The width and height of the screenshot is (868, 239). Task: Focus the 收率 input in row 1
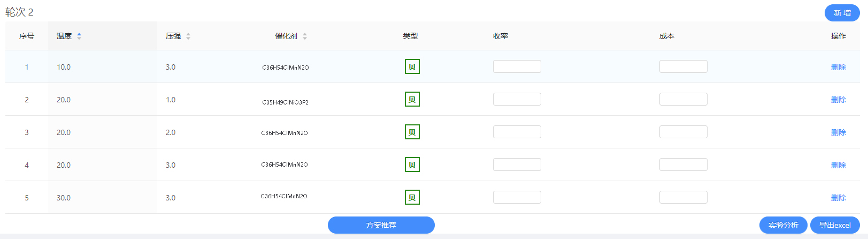click(x=517, y=66)
